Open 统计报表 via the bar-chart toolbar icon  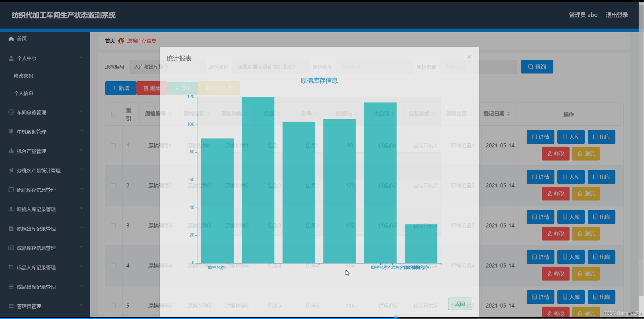pos(208,88)
